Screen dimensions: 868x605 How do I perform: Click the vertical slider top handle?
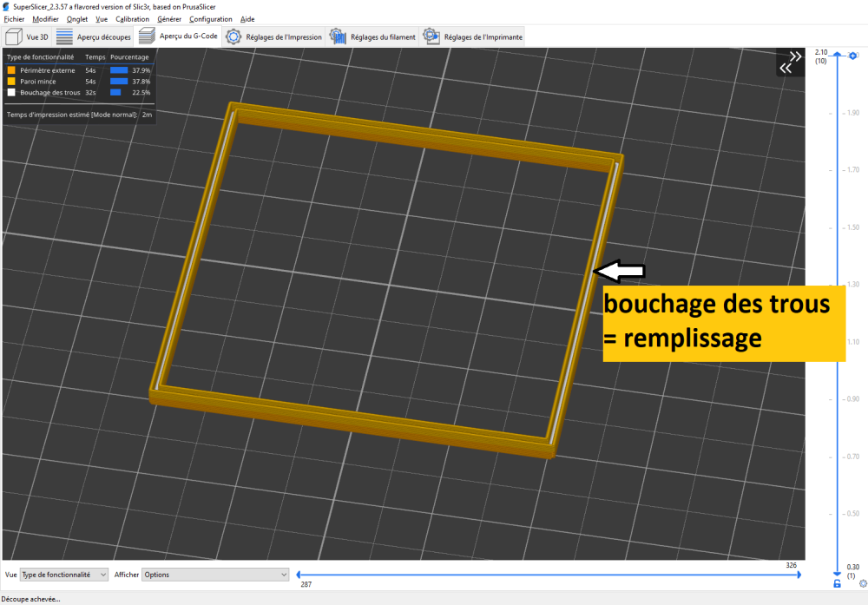pyautogui.click(x=837, y=54)
